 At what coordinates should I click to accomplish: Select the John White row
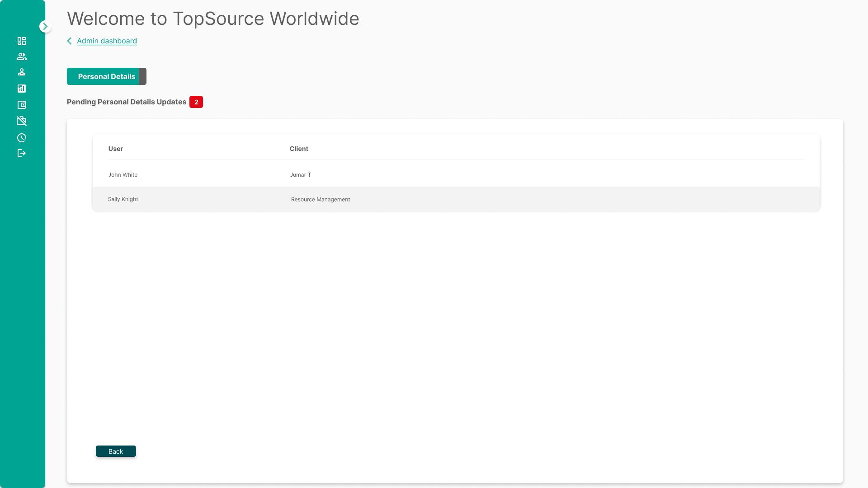(456, 175)
